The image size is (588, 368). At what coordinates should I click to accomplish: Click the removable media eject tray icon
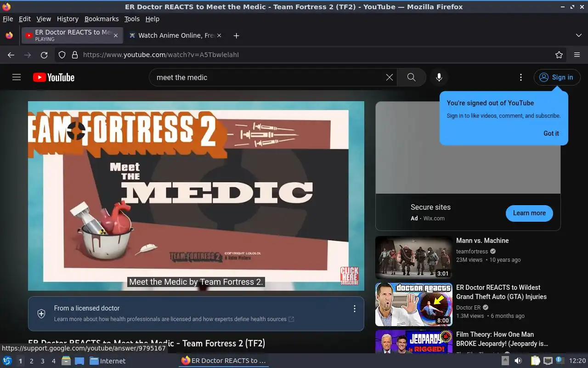505,361
